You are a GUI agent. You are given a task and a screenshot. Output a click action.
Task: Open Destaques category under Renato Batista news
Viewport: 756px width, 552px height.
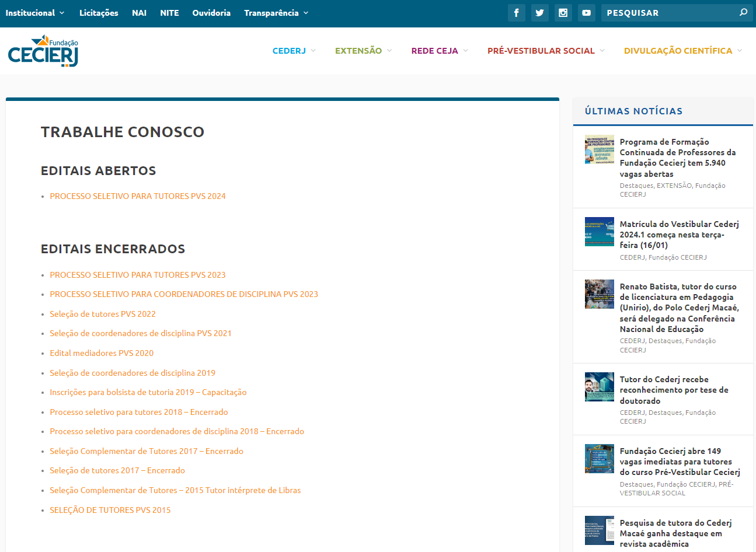(666, 341)
